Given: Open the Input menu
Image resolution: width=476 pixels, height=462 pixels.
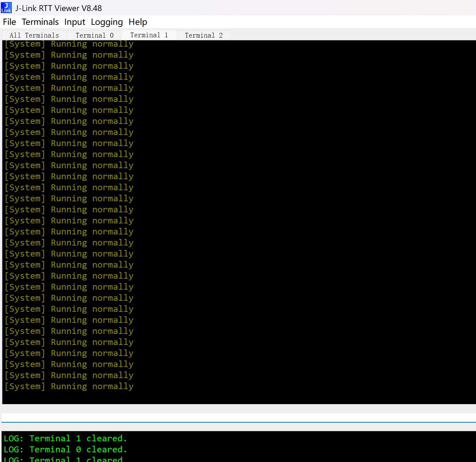Looking at the screenshot, I should click(x=75, y=22).
